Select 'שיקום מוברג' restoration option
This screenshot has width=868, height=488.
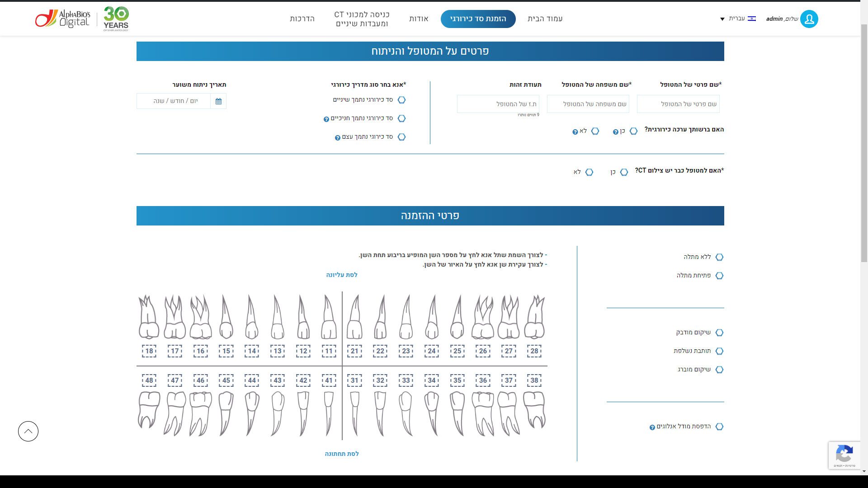coord(719,370)
